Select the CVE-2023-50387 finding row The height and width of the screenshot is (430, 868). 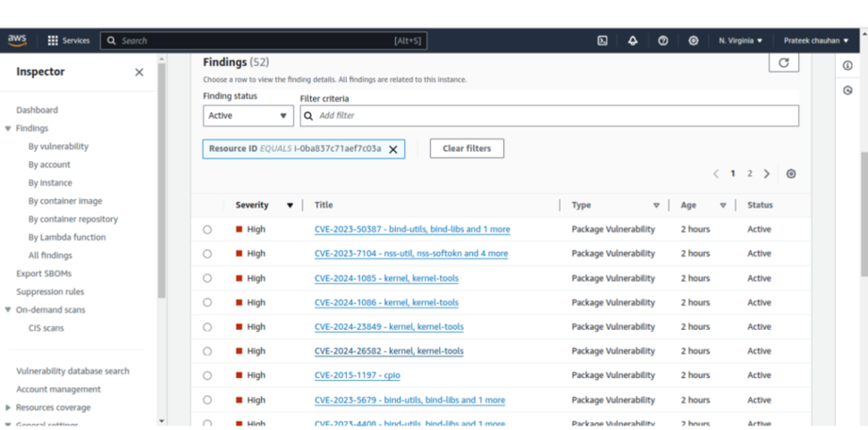point(207,229)
